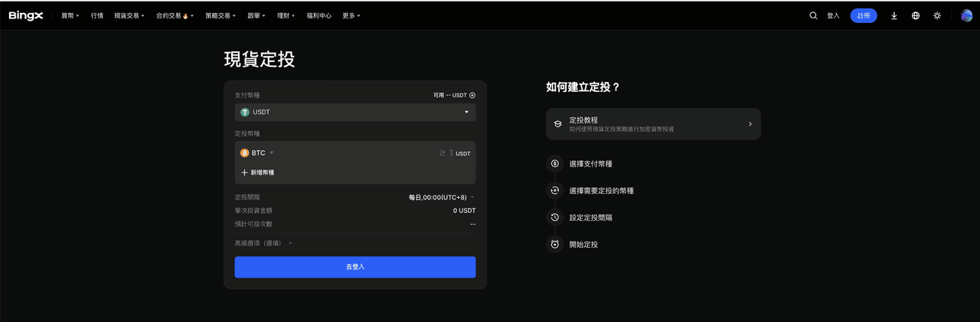Toggle light/dark theme with sun icon
The width and height of the screenshot is (980, 322).
[937, 15]
